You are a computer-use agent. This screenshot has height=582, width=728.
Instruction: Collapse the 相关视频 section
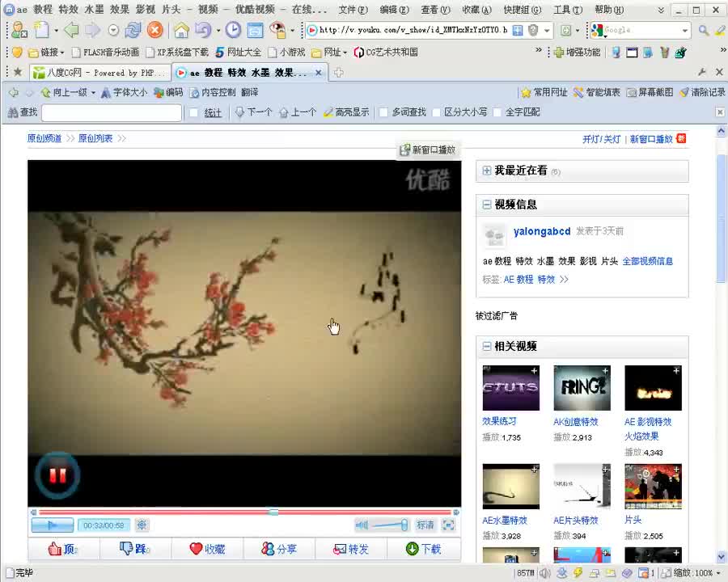pyautogui.click(x=487, y=346)
